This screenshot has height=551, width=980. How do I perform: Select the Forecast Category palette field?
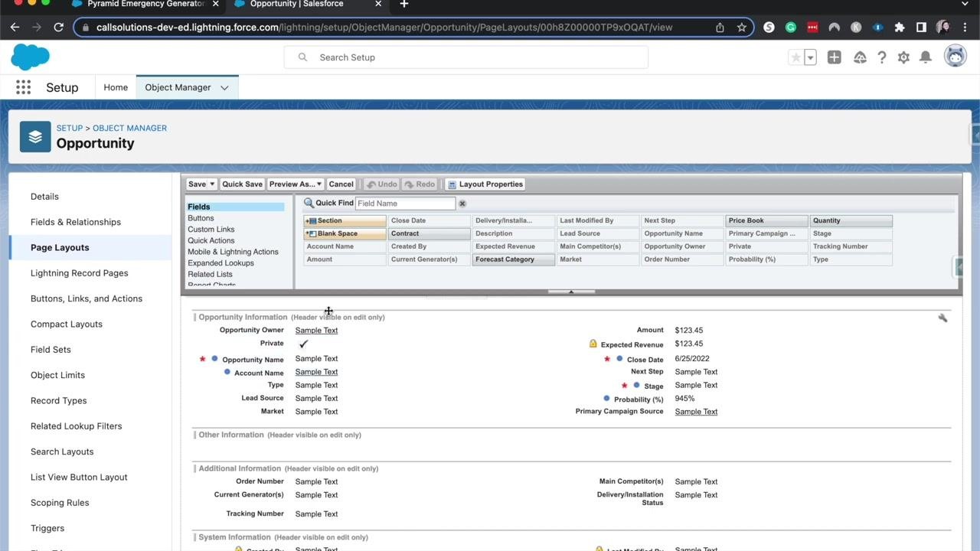(513, 259)
